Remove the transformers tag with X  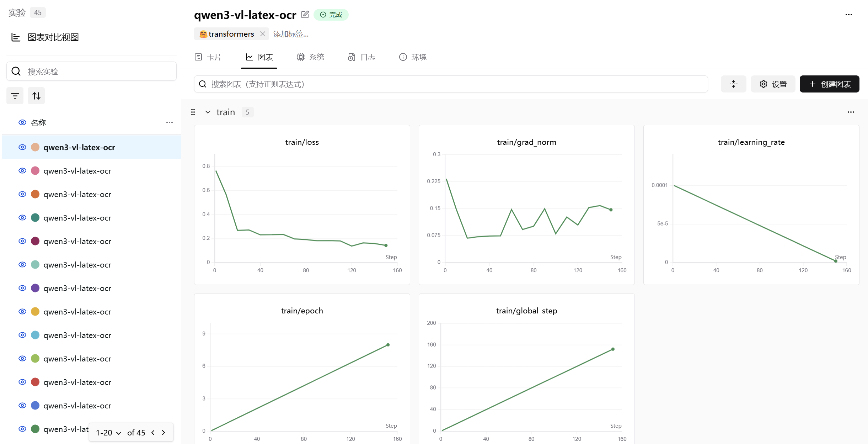pyautogui.click(x=263, y=34)
